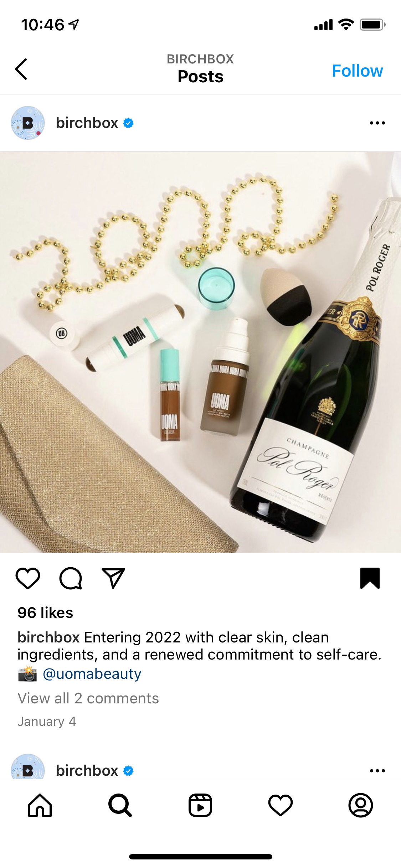Go back using the left chevron arrow
The image size is (401, 868).
21,69
